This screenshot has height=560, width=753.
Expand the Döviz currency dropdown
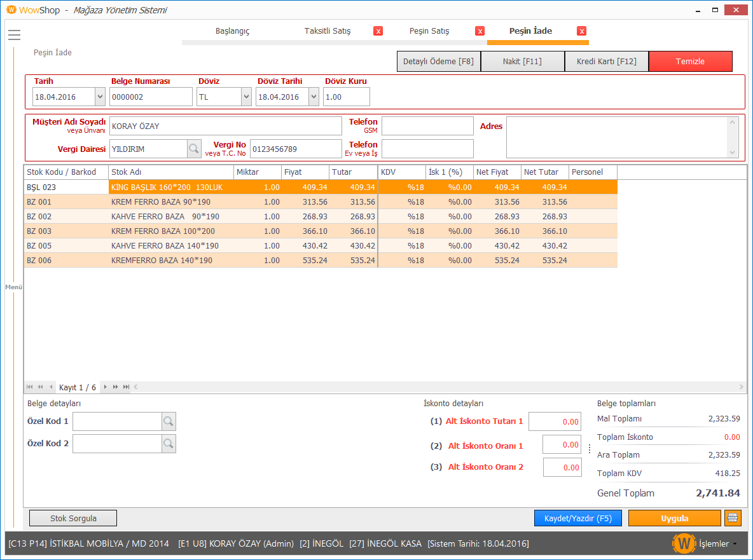(246, 97)
